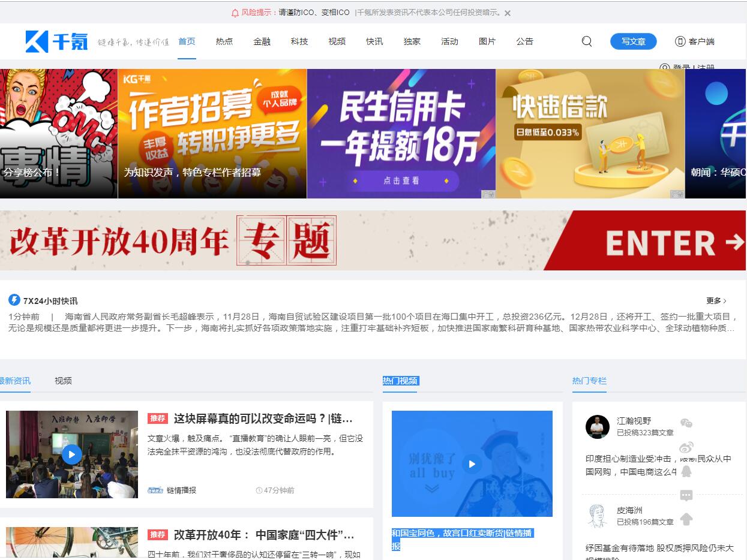Image resolution: width=747 pixels, height=560 pixels.
Task: Share via the WeChat icon
Action: (686, 423)
